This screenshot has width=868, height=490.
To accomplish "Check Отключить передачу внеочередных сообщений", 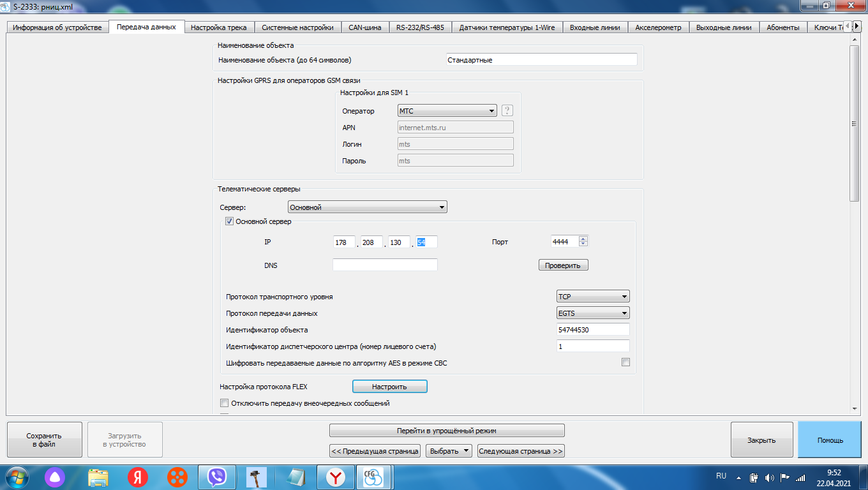I will tap(224, 403).
